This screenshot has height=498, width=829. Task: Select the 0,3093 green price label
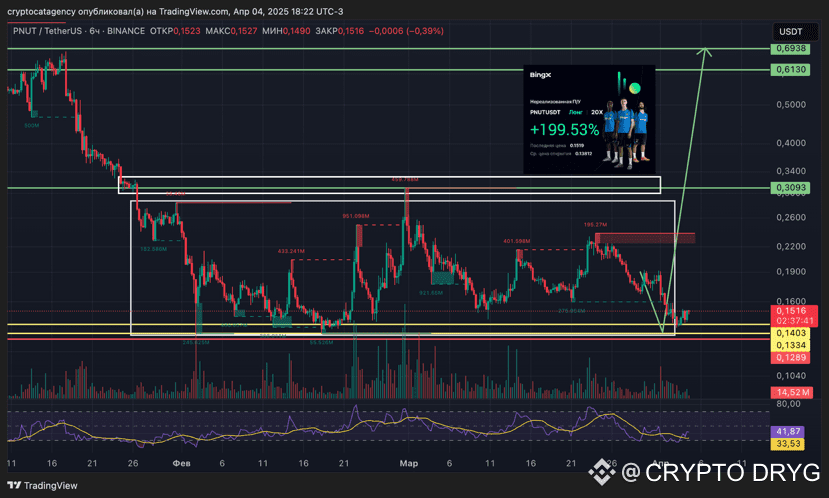tap(790, 188)
